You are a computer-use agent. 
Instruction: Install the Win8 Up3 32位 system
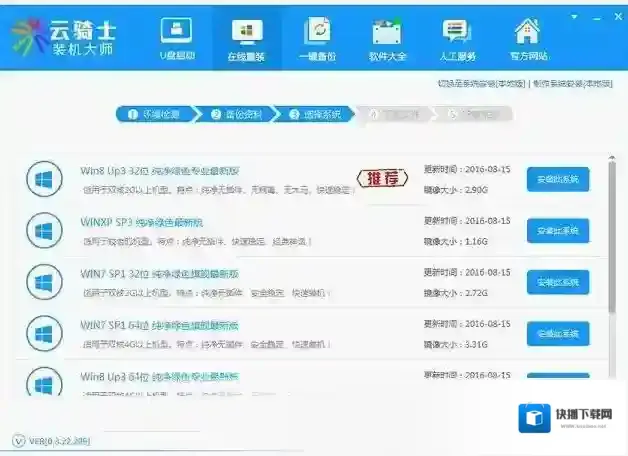click(x=558, y=179)
